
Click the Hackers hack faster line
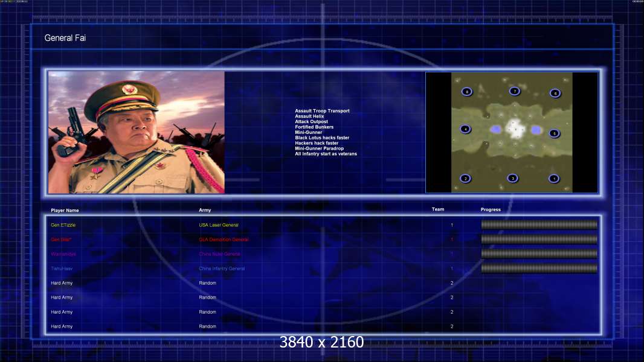pos(317,143)
